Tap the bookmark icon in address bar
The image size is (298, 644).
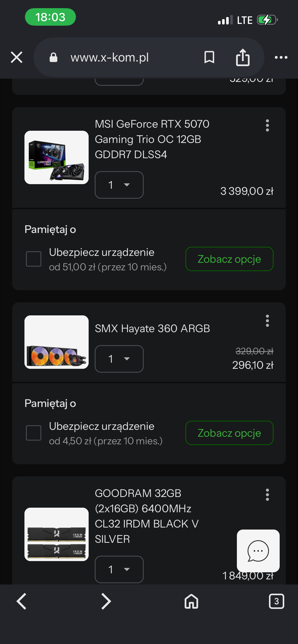click(209, 57)
